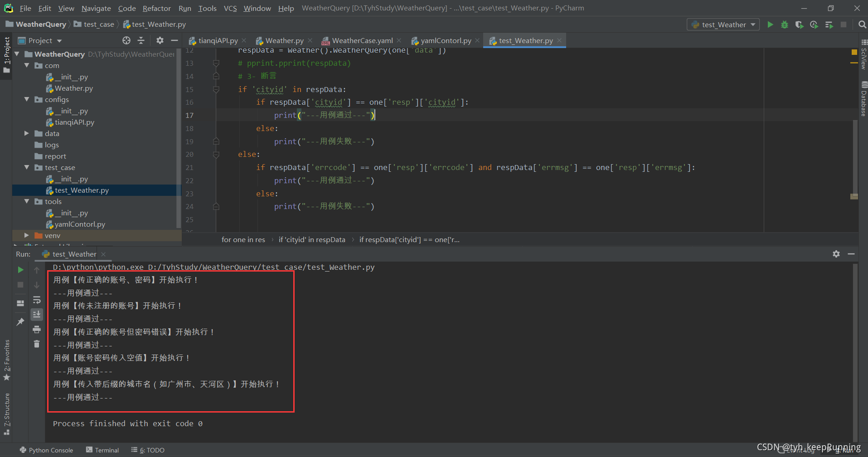Toggle the SciView side panel
The width and height of the screenshot is (868, 457).
863,54
